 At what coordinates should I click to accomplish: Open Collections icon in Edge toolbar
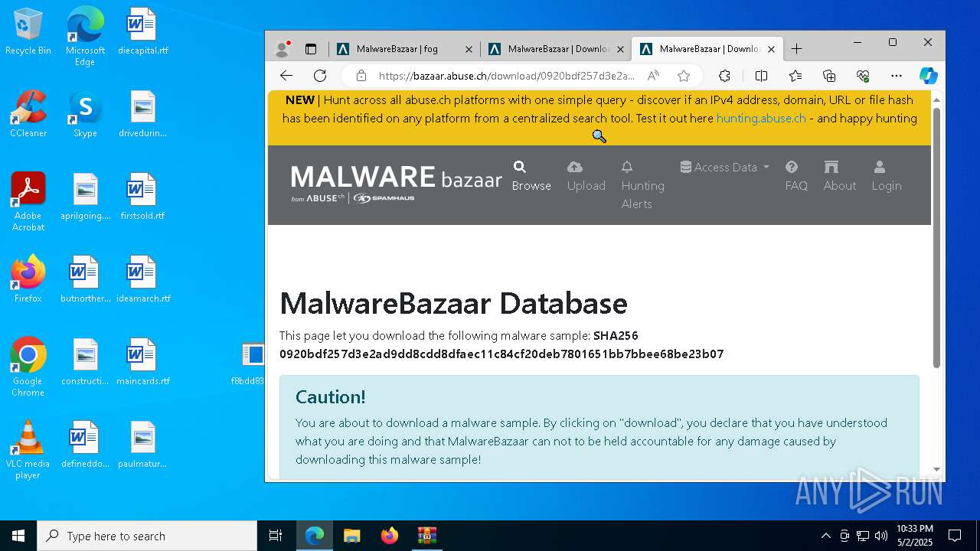[x=829, y=76]
